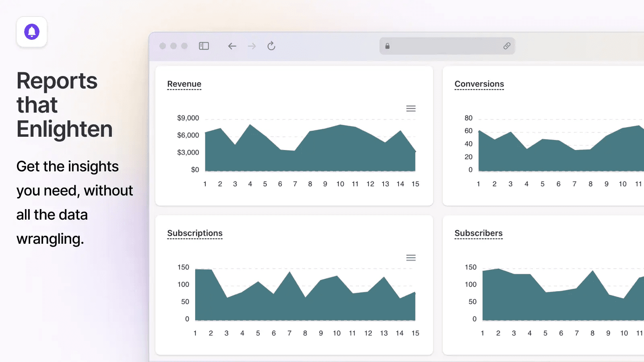Click the purple bell app logo
The image size is (644, 362).
coord(32,32)
